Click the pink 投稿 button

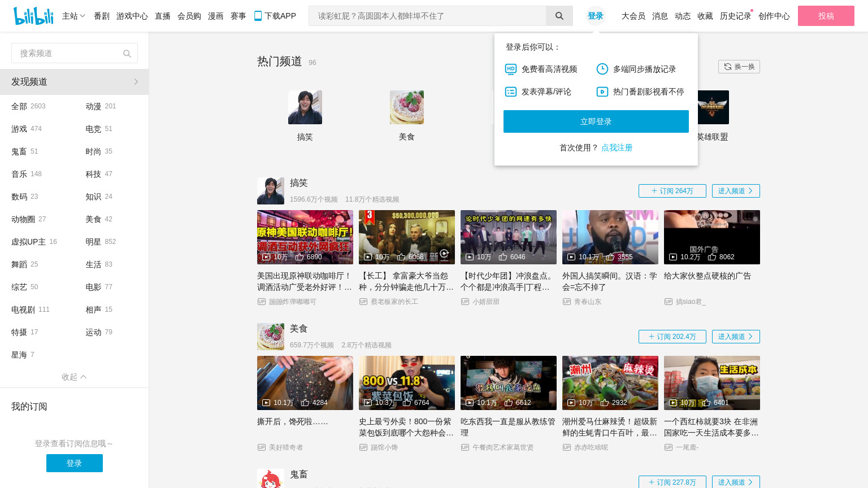[x=826, y=16]
